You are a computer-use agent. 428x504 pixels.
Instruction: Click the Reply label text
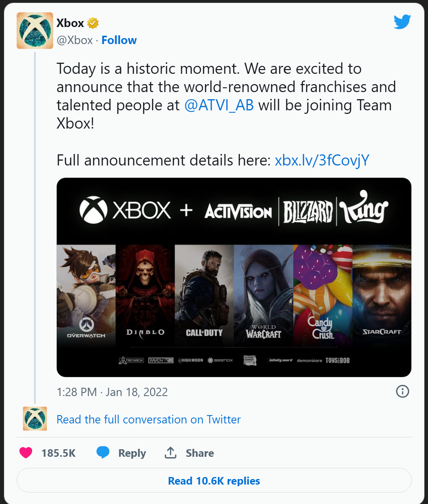point(132,453)
